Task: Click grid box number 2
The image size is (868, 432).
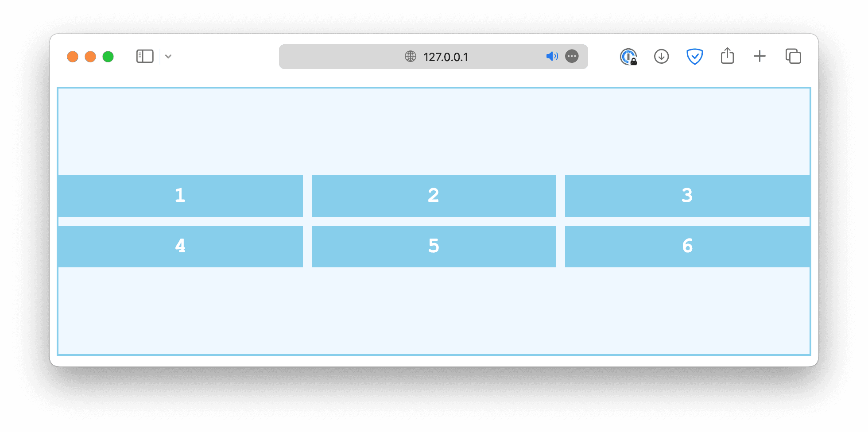Action: (434, 196)
